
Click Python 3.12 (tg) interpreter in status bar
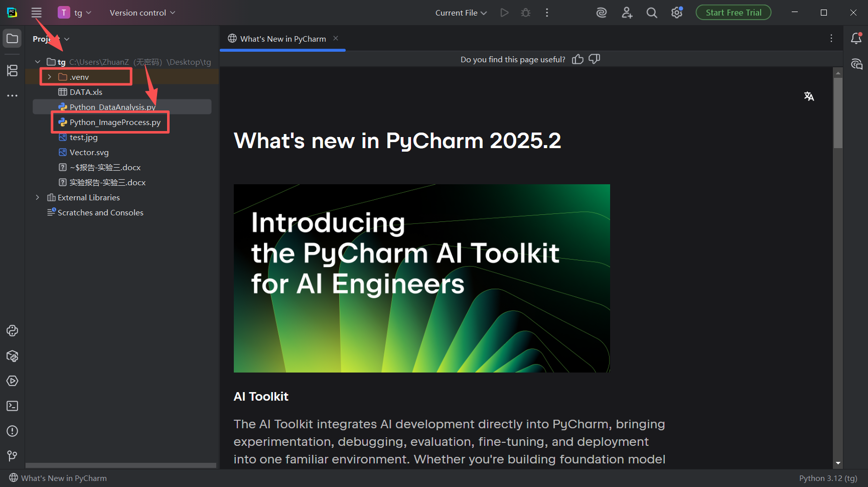click(x=828, y=478)
